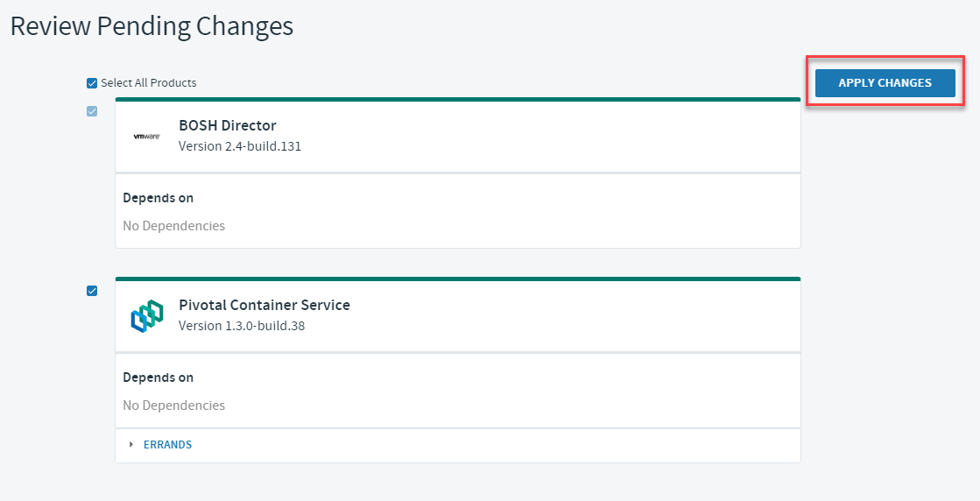
Task: Click Version 1.3.0-build.38 text
Action: click(x=242, y=326)
